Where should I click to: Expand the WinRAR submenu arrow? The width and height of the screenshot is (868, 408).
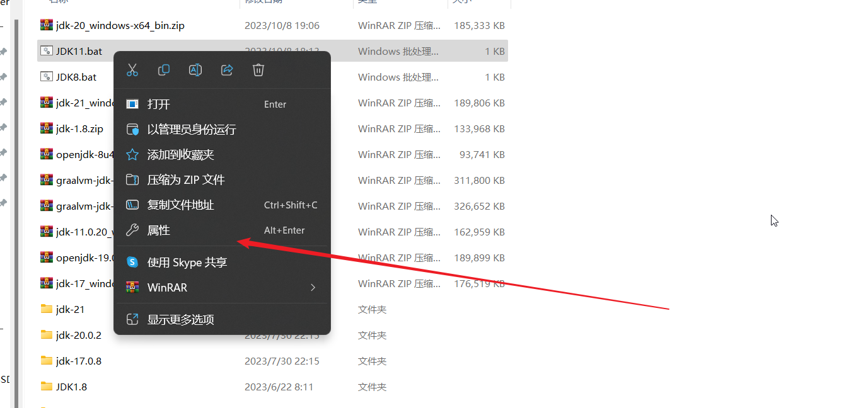[x=313, y=287]
